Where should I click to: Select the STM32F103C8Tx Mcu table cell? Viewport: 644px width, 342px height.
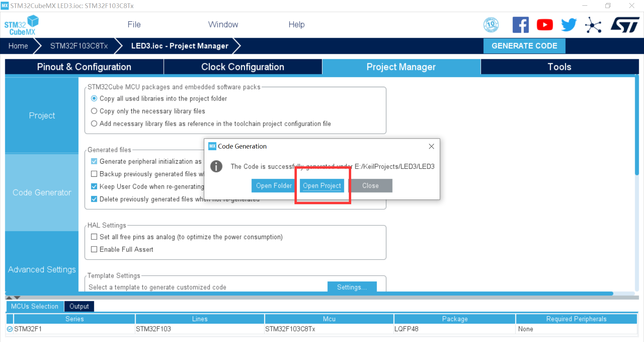[x=329, y=329]
